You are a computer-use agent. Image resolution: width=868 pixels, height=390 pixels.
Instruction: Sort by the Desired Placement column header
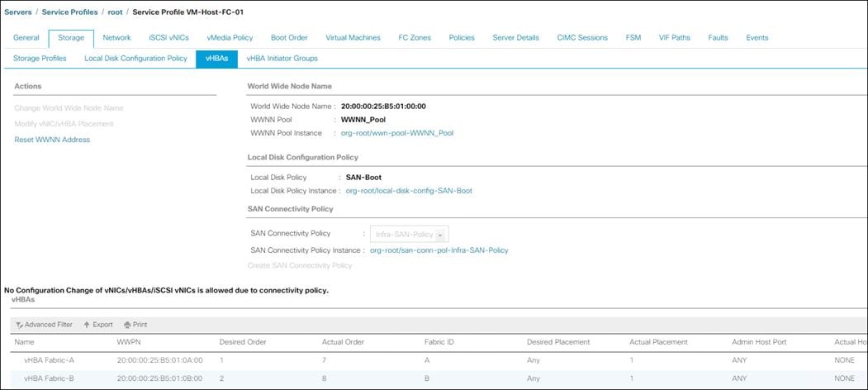click(558, 342)
